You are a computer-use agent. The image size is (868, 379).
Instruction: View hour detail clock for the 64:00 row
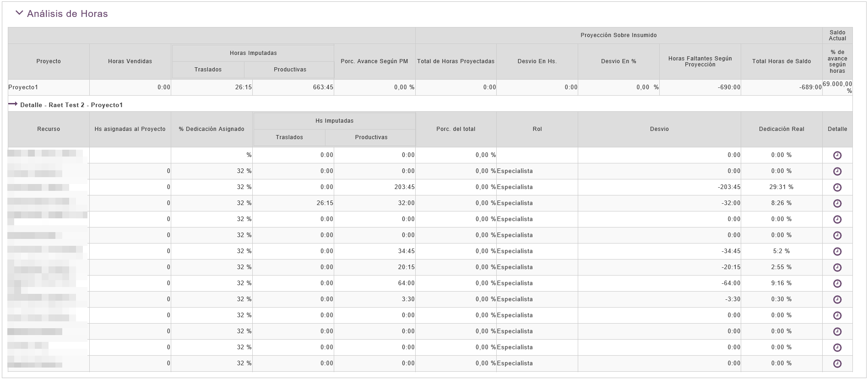tap(837, 283)
